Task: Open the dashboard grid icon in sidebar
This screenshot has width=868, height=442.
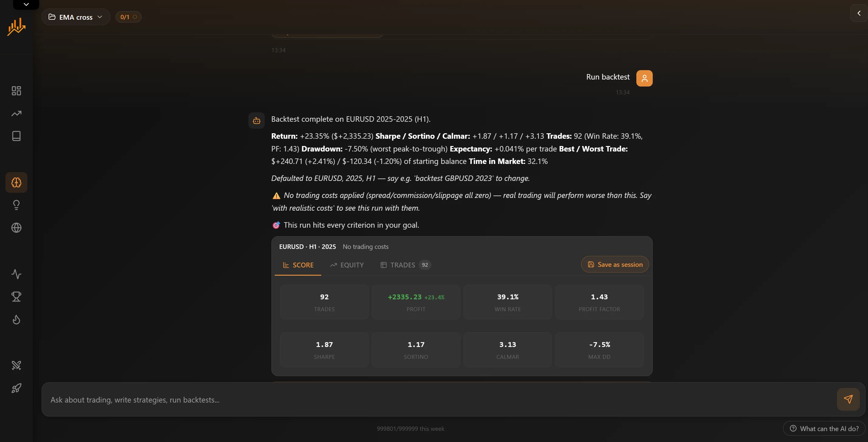Action: [x=16, y=91]
